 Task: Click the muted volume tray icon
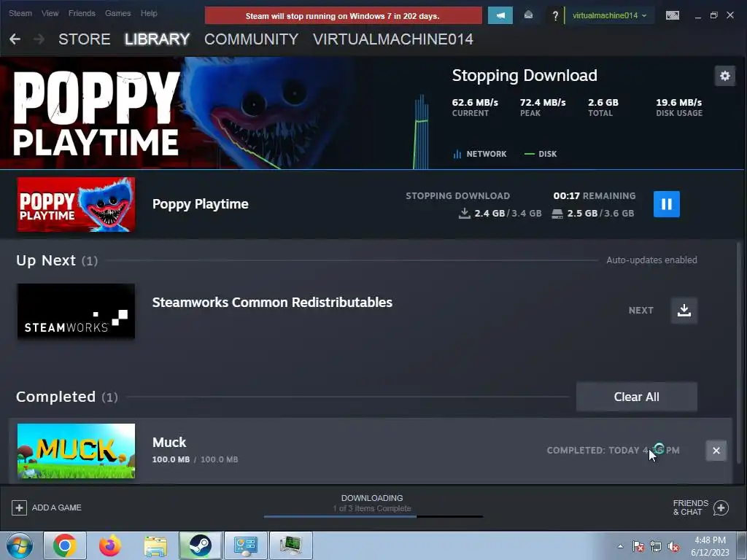[x=673, y=546]
